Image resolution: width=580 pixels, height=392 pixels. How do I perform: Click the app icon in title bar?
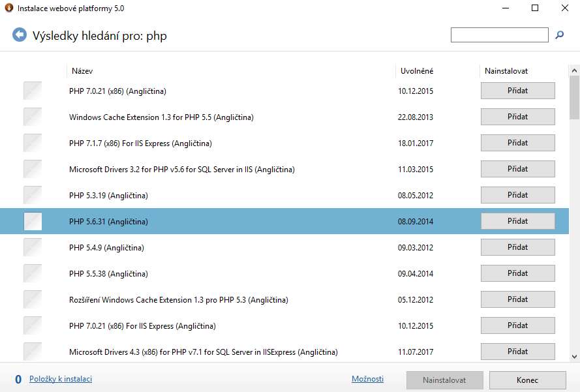9,8
